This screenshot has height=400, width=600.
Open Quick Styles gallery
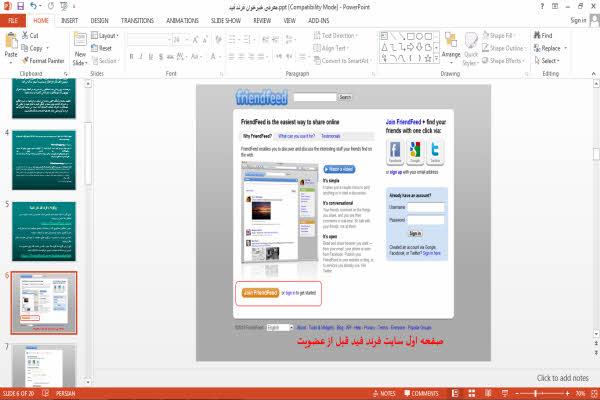[470, 49]
